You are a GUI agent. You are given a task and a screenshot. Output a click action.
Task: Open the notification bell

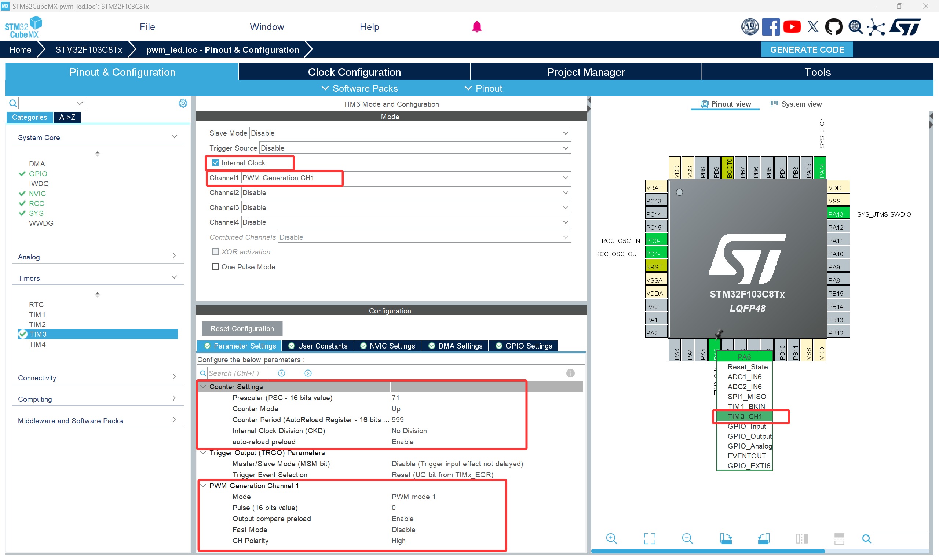point(476,27)
